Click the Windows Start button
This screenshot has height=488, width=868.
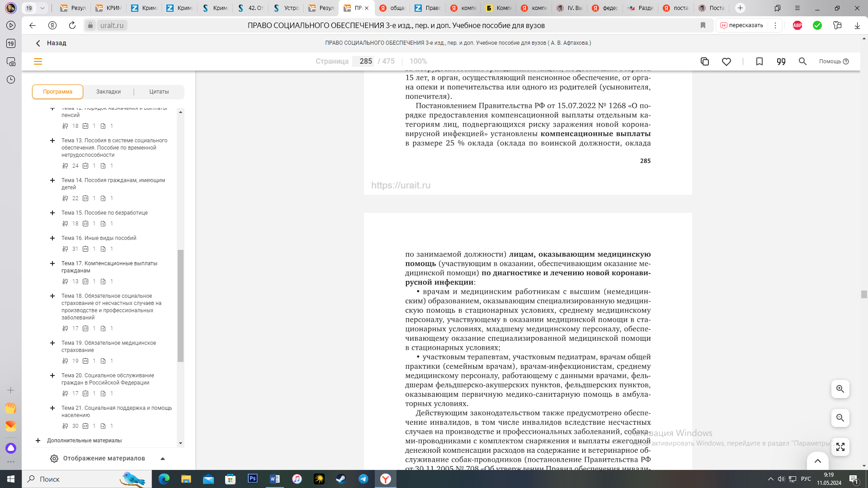click(11, 479)
